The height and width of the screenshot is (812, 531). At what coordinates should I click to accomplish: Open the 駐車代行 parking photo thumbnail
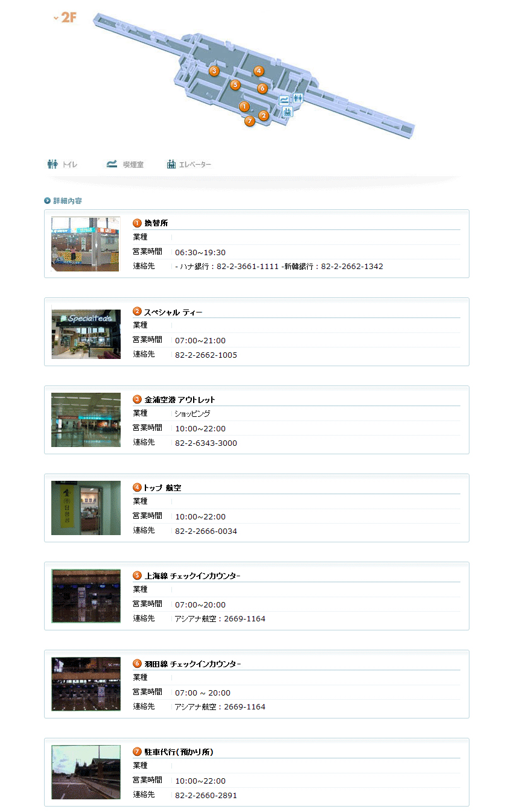point(86,772)
